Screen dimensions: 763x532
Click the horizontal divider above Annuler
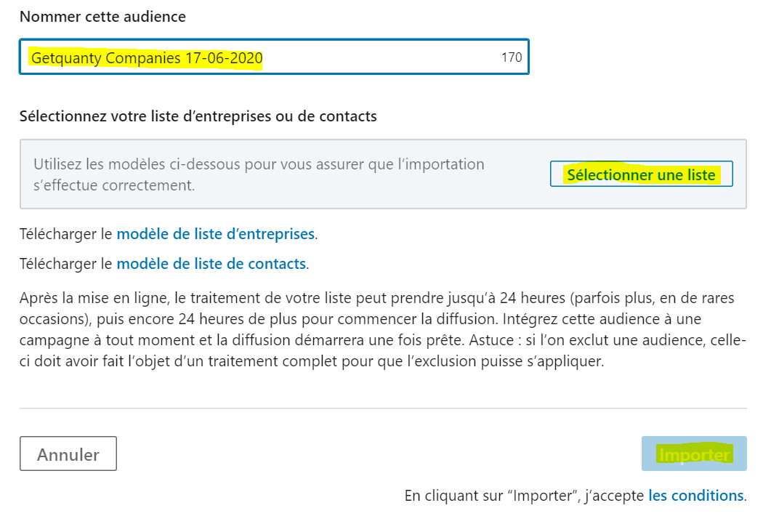click(383, 408)
